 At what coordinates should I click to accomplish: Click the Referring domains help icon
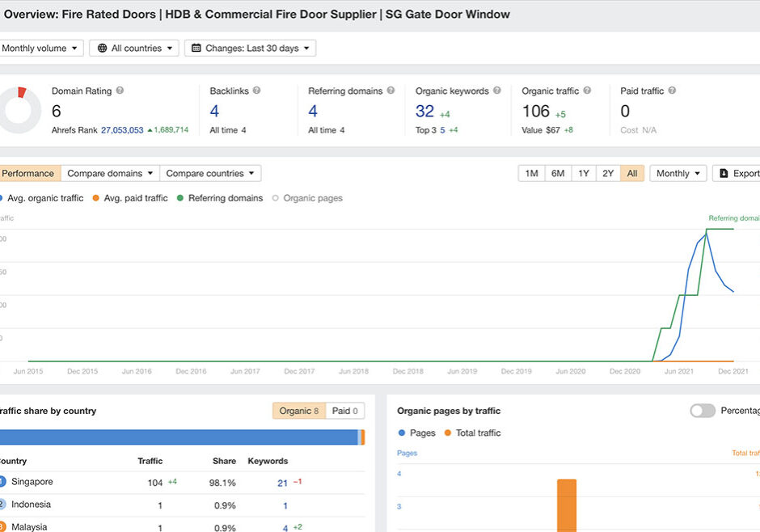(x=391, y=91)
